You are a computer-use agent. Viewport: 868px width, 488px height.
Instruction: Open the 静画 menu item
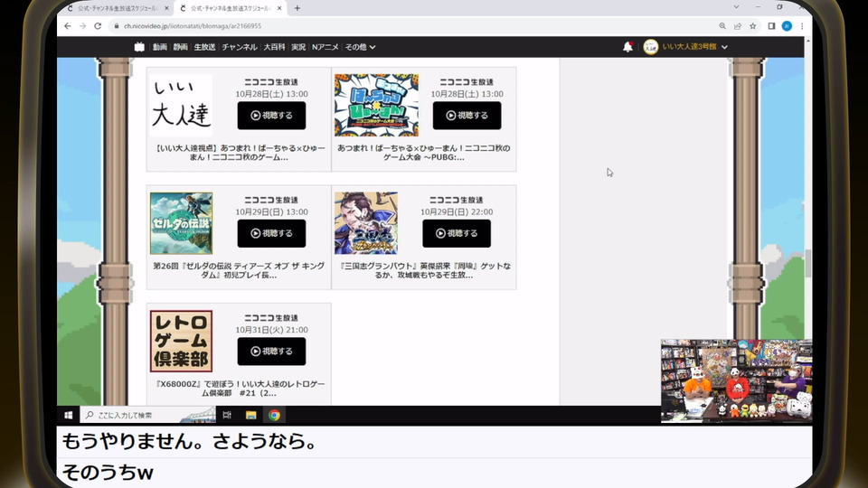181,47
